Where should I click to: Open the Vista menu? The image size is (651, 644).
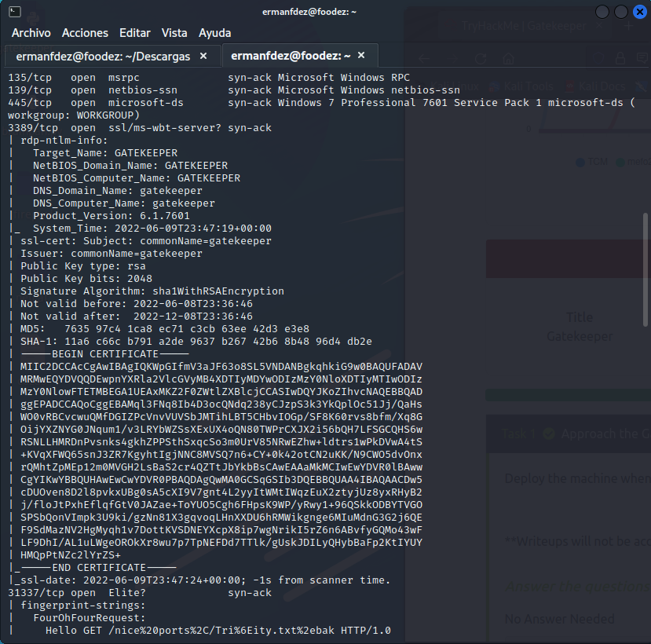pos(174,33)
